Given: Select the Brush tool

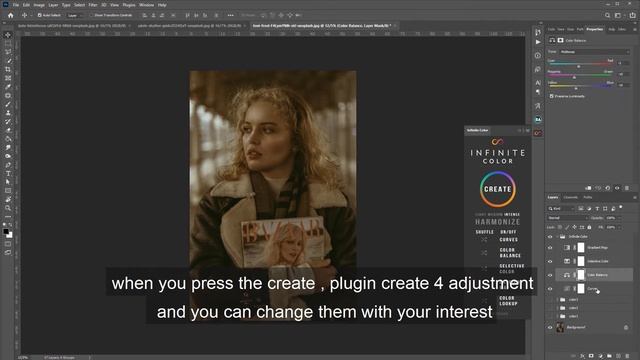Looking at the screenshot, I should (x=8, y=104).
